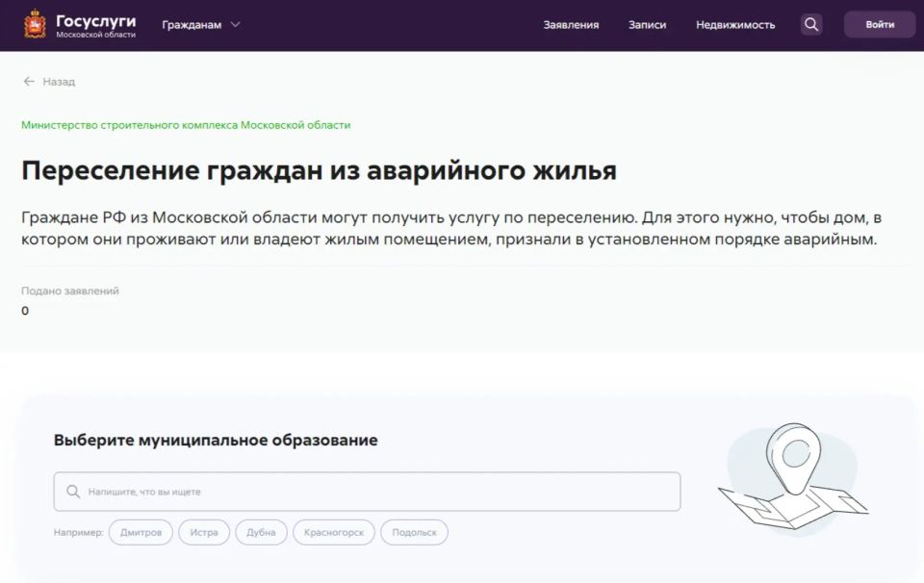Screen dimensions: 924x583
Task: Go to Заявления in the header
Action: (x=571, y=25)
